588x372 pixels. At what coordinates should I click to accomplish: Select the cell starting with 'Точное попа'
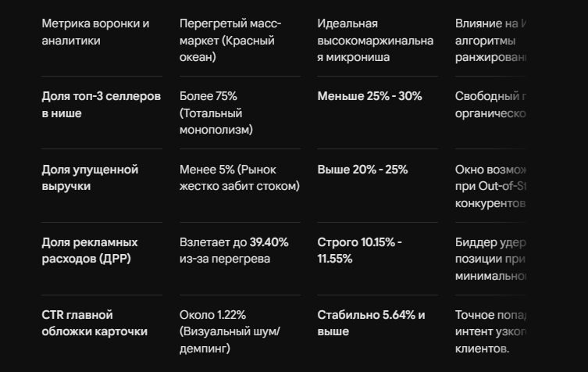pos(490,331)
